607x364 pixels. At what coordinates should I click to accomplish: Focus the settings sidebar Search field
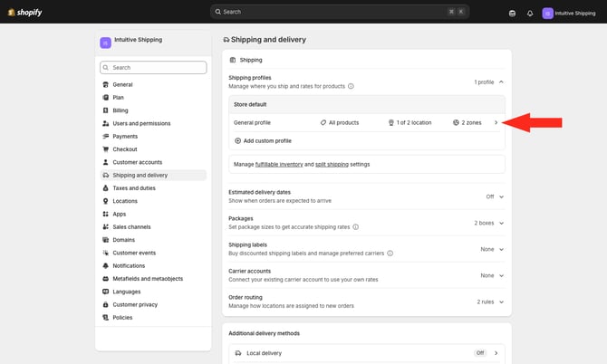153,67
